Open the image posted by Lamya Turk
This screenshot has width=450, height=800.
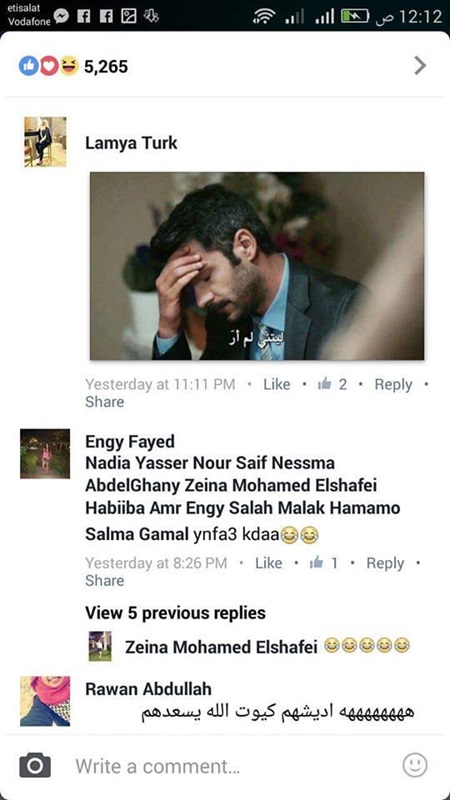tap(257, 266)
